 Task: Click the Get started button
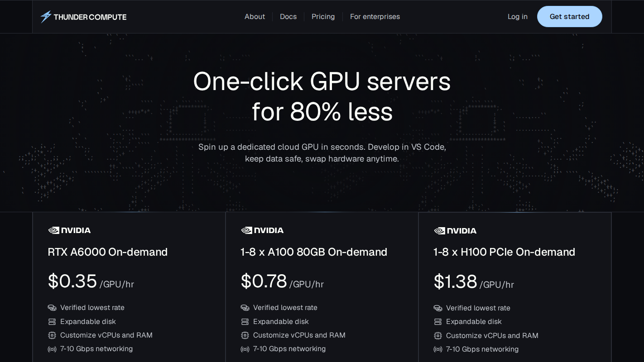pyautogui.click(x=569, y=17)
